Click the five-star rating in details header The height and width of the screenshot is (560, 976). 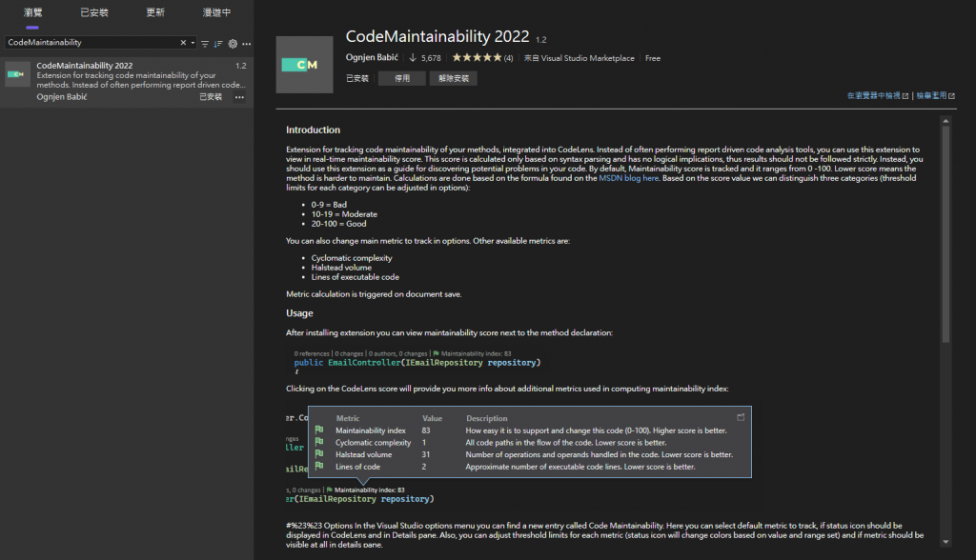click(477, 57)
